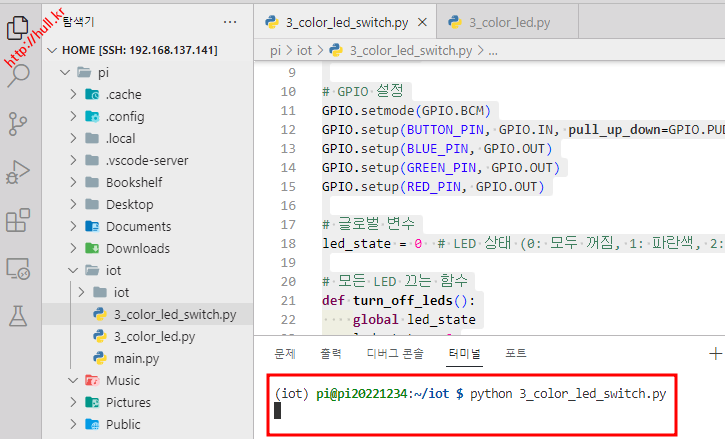This screenshot has height=439, width=725.
Task: Click the explorer more actions ellipsis
Action: tap(231, 21)
